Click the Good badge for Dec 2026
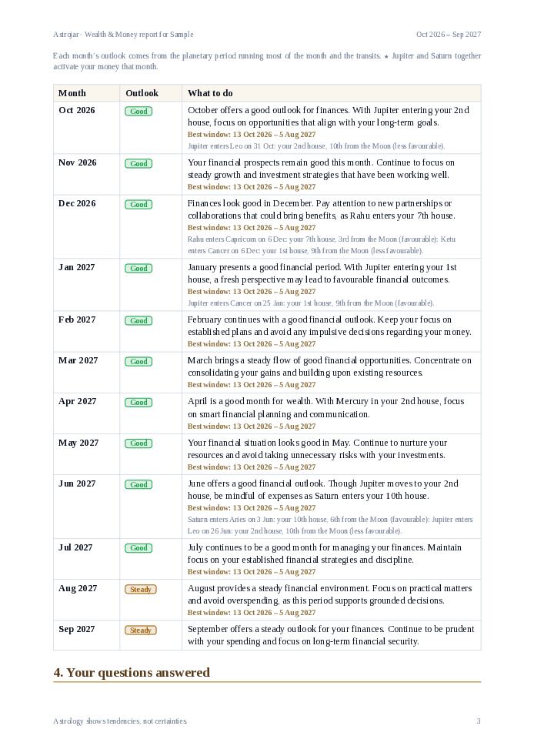The image size is (534, 756). pos(139,205)
